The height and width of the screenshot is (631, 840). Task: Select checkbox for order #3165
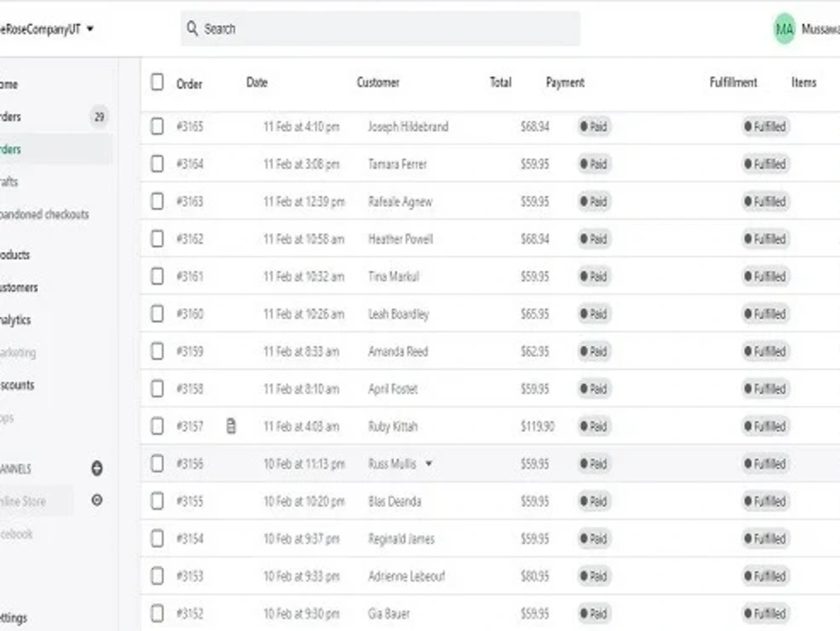(x=157, y=126)
